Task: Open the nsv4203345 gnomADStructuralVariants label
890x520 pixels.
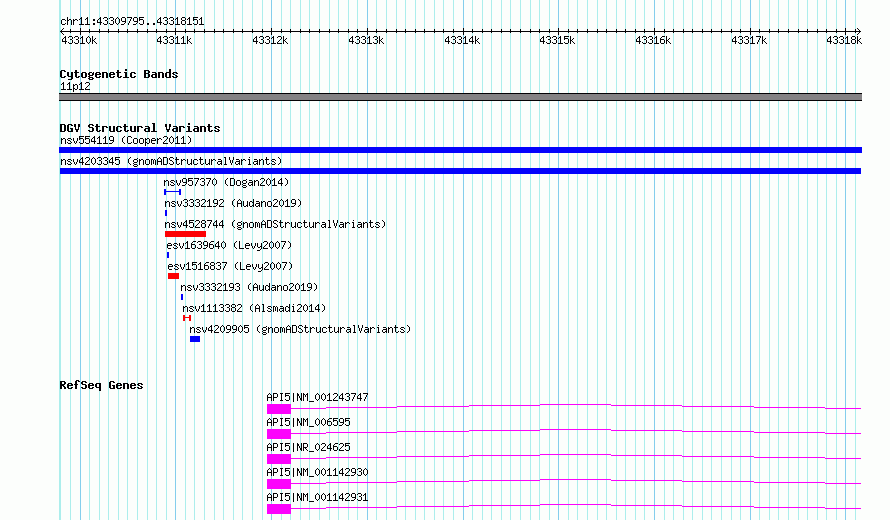Action: tap(171, 161)
